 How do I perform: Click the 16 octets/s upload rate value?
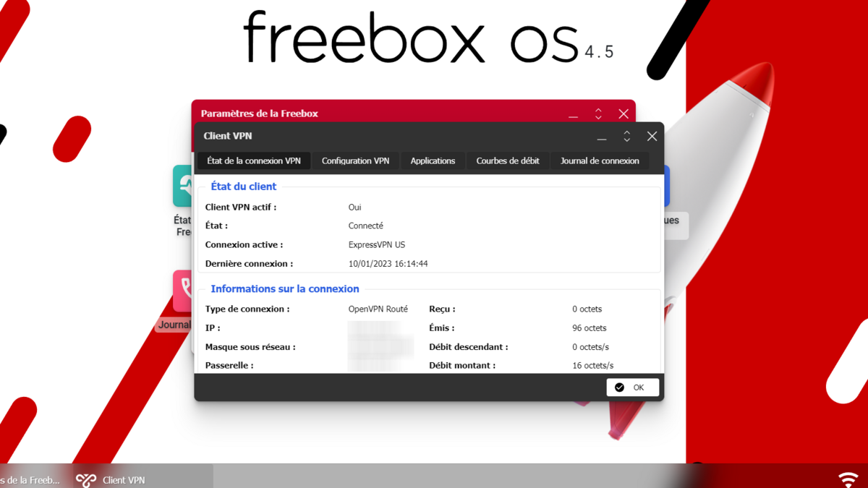[x=592, y=365]
